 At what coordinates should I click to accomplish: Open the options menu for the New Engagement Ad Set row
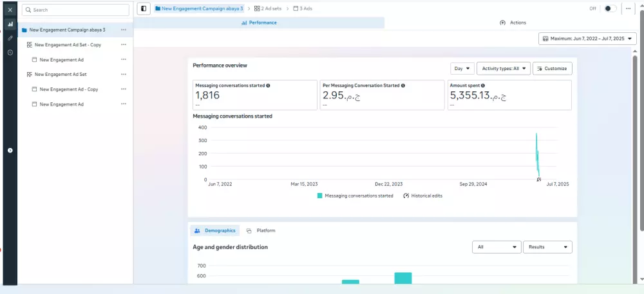coord(124,74)
